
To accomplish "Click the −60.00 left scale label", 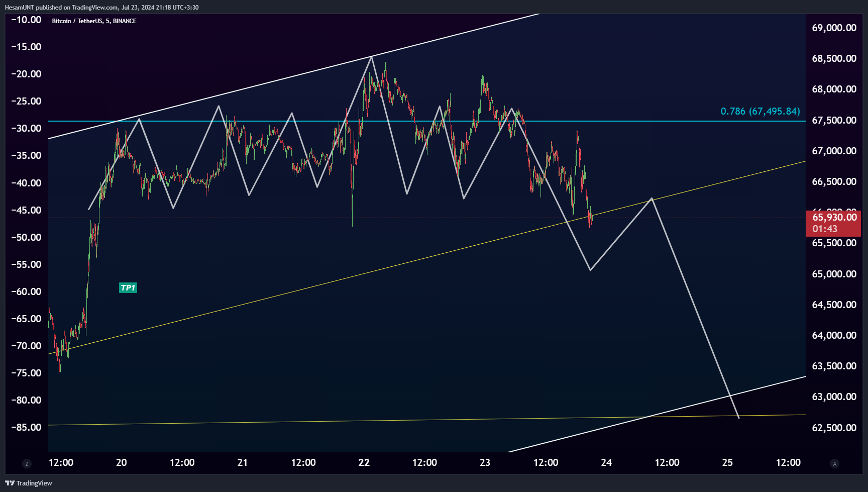I will click(26, 291).
